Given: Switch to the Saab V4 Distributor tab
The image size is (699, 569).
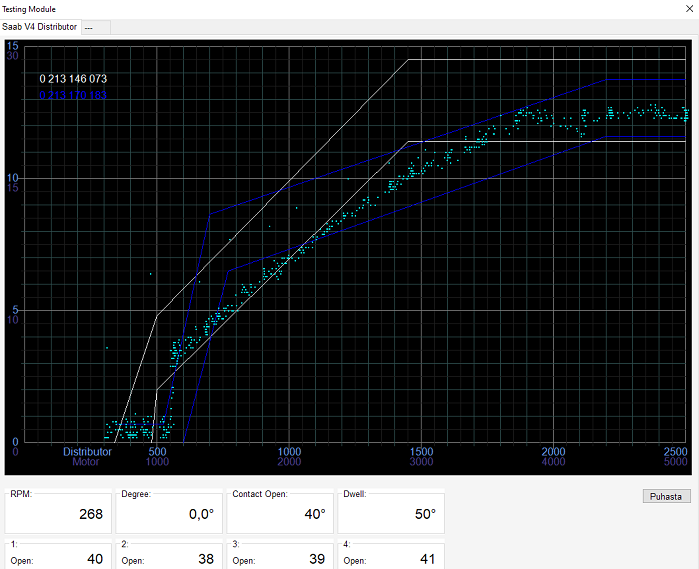Looking at the screenshot, I should pyautogui.click(x=40, y=27).
